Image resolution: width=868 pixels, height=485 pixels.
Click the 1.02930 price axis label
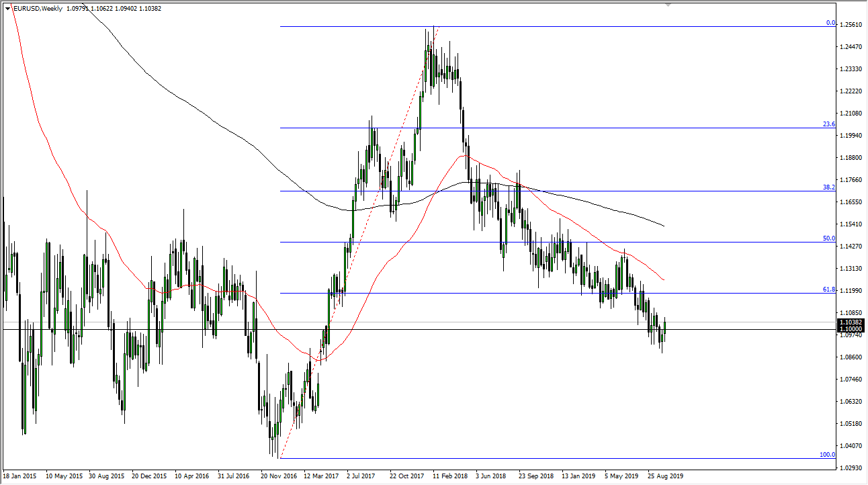(851, 468)
